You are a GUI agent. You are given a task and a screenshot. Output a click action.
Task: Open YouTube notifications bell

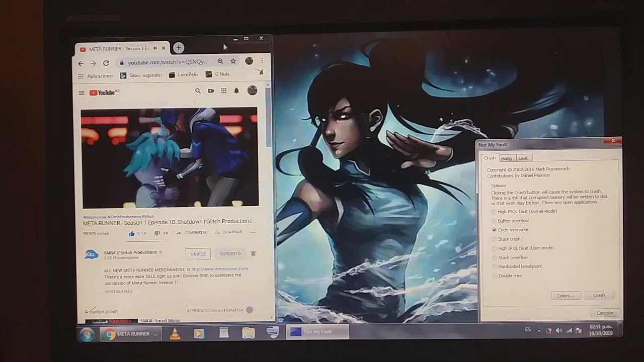tap(236, 91)
